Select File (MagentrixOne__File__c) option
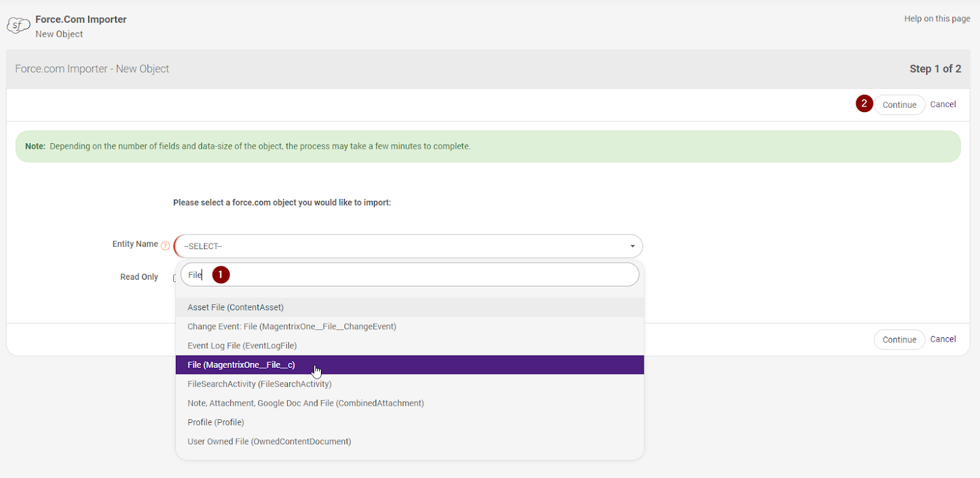The width and height of the screenshot is (980, 478). click(x=410, y=365)
